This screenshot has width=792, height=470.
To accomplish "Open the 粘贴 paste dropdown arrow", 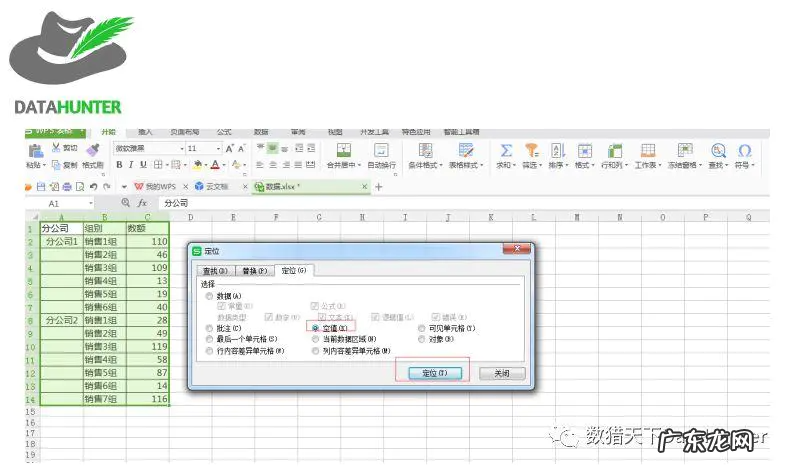I will tap(44, 165).
